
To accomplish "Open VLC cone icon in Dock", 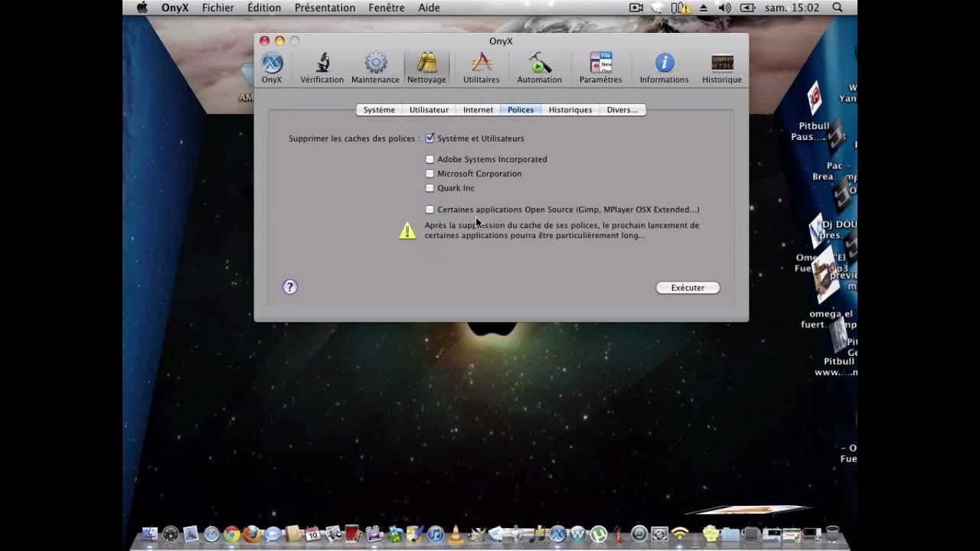I will click(456, 534).
